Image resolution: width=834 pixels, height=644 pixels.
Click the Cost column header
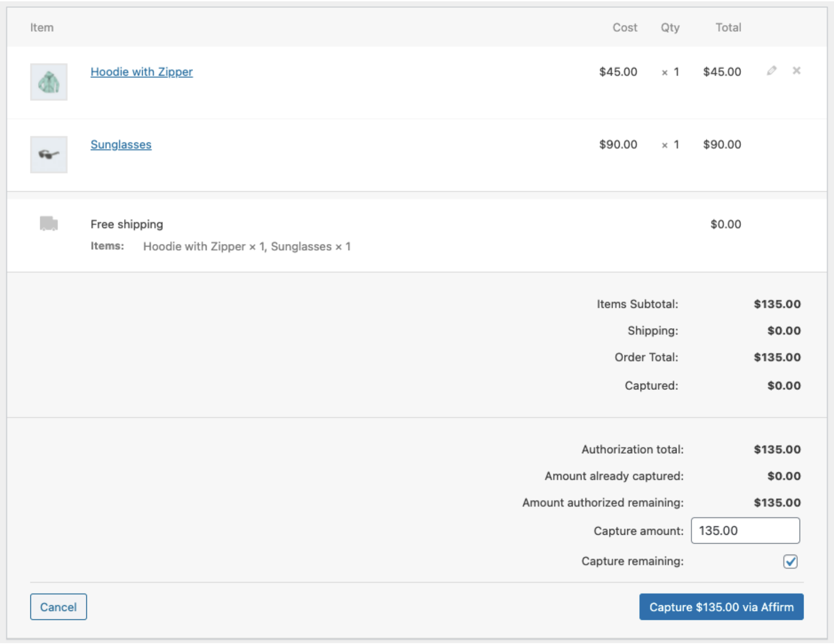[624, 27]
